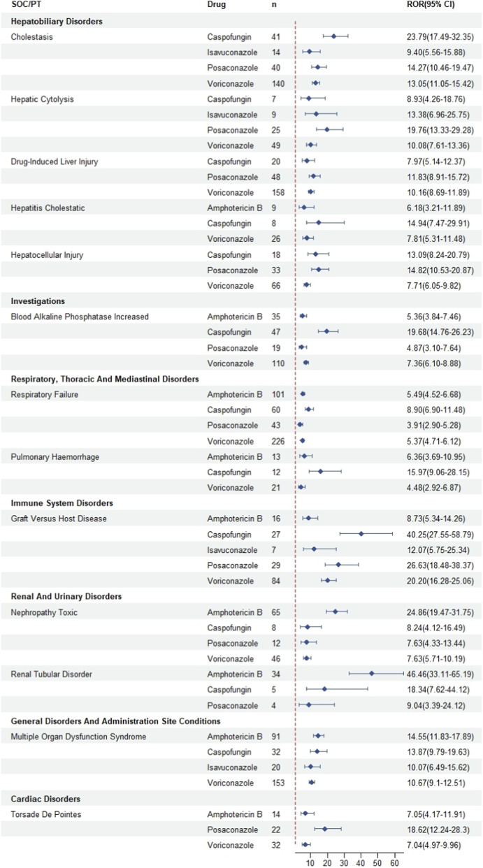483x868 pixels.
Task: Click 'Multiple Organ Dysfunction Syndrome' label
Action: click(x=79, y=736)
